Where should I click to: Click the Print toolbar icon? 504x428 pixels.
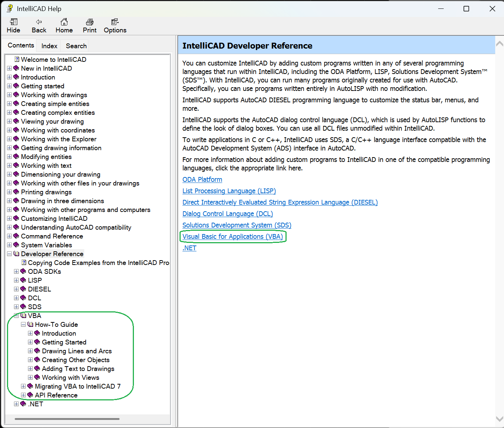tap(89, 22)
